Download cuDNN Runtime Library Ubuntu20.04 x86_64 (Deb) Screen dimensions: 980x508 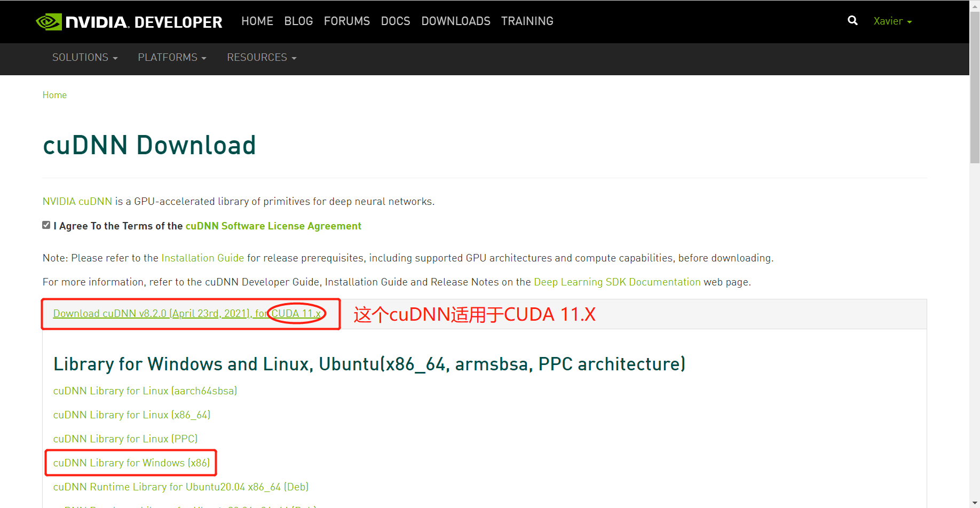click(x=181, y=487)
